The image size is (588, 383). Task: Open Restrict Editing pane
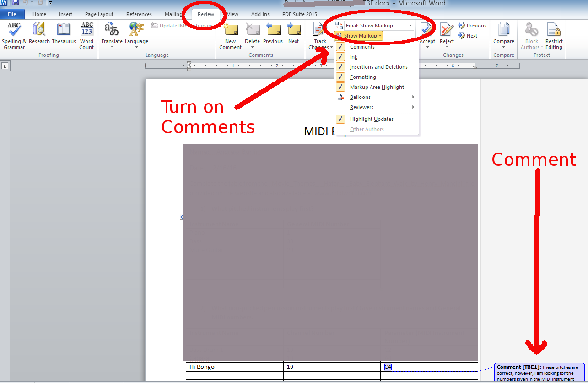tap(554, 36)
